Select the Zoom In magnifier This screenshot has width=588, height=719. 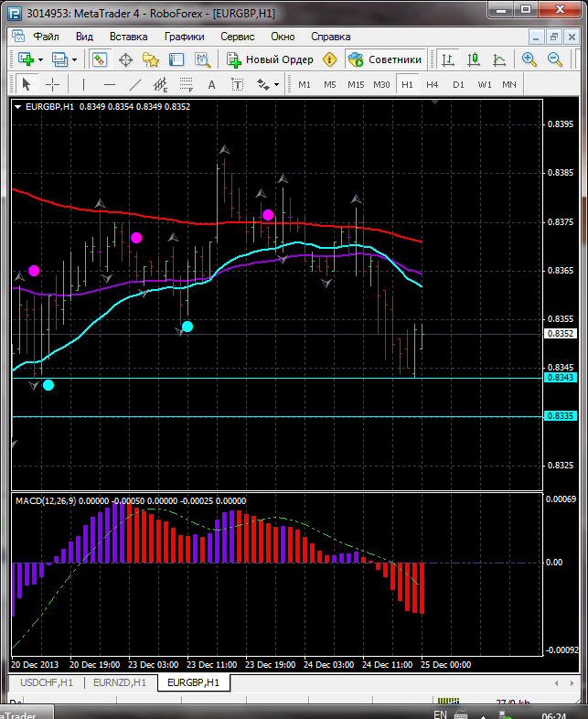click(x=529, y=59)
